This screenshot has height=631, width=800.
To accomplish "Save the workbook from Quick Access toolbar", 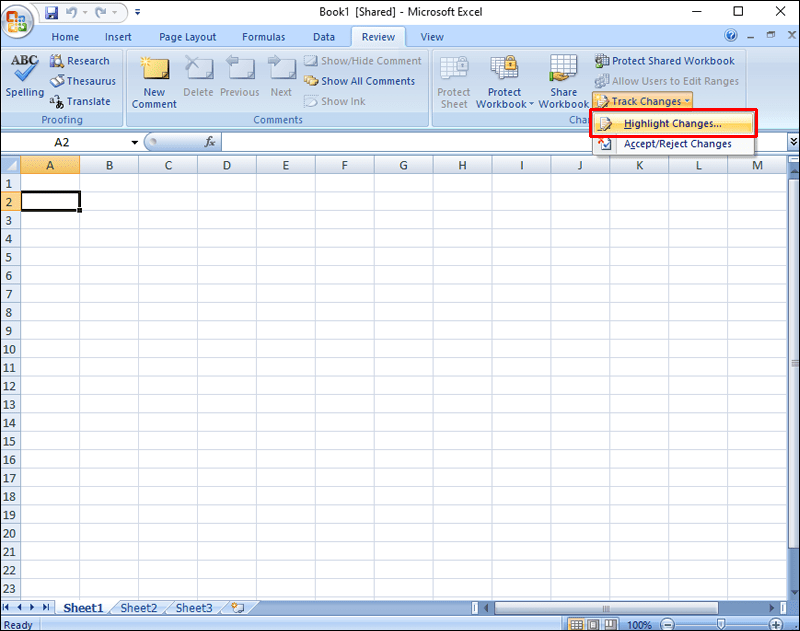I will coord(52,12).
